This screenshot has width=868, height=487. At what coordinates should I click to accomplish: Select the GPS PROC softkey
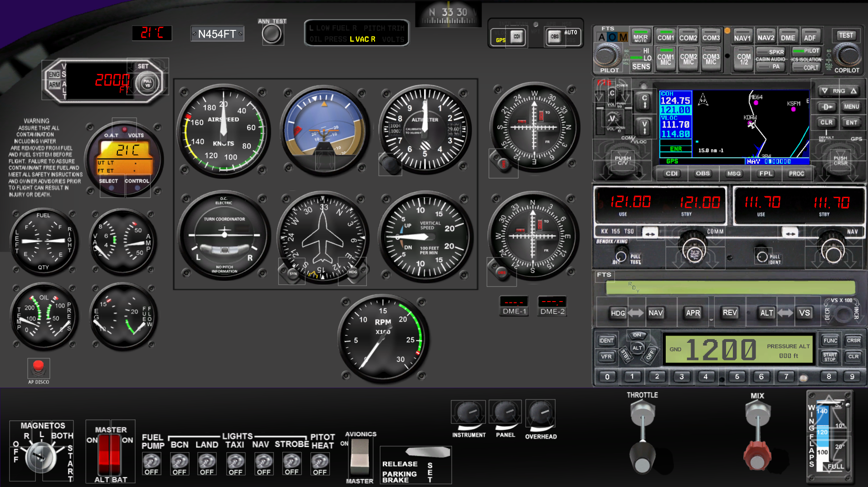click(796, 174)
